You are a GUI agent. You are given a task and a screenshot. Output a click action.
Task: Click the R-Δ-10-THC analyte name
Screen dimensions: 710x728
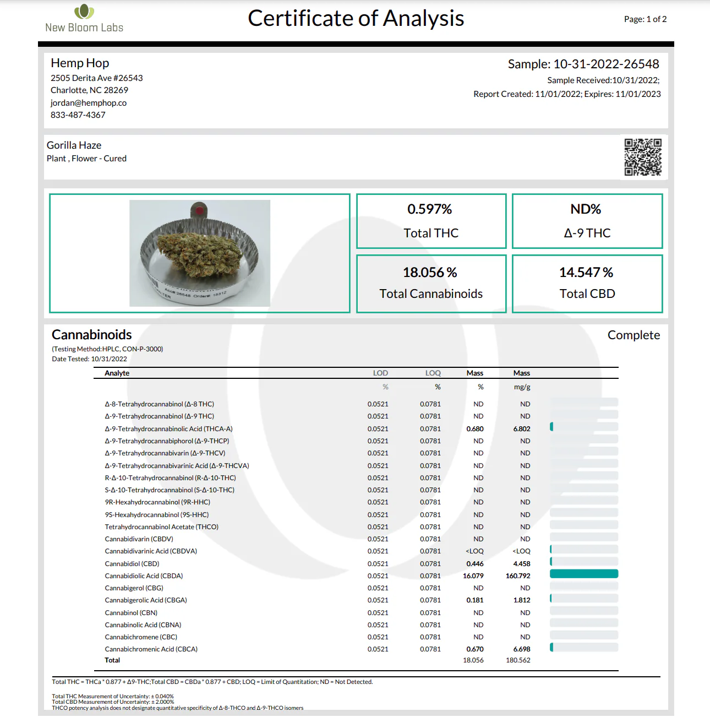[x=170, y=478]
